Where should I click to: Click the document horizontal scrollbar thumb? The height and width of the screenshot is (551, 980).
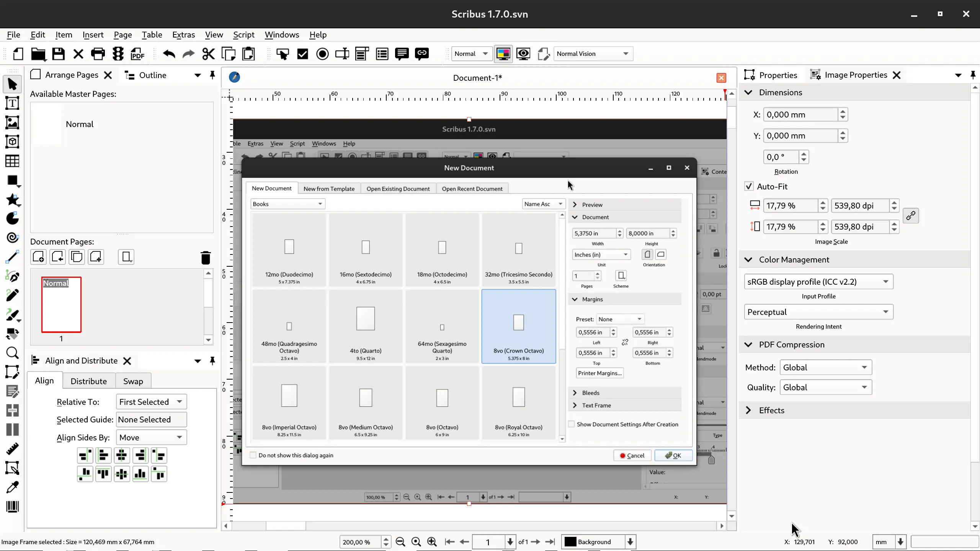pos(286,526)
